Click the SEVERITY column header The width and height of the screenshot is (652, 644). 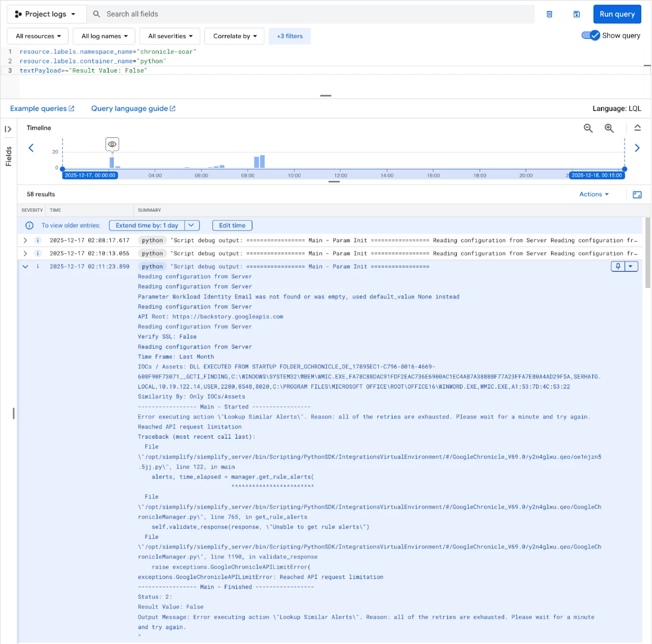32,210
